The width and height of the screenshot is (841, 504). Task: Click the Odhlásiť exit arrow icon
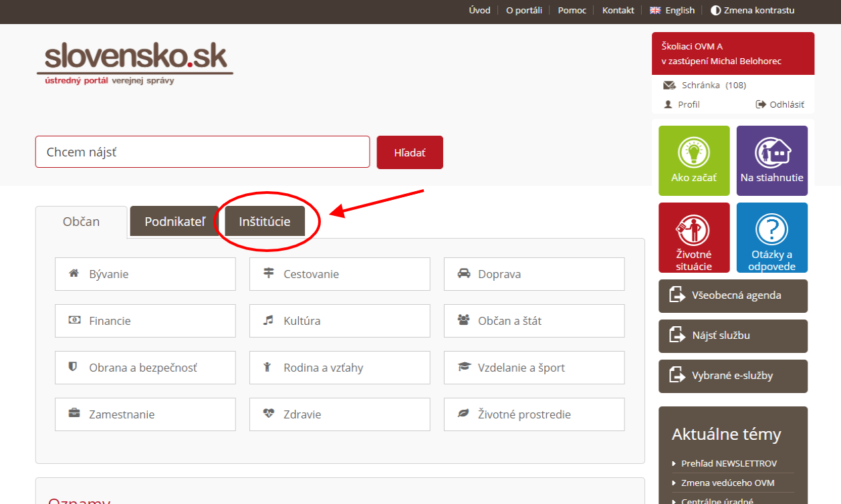pyautogui.click(x=761, y=104)
